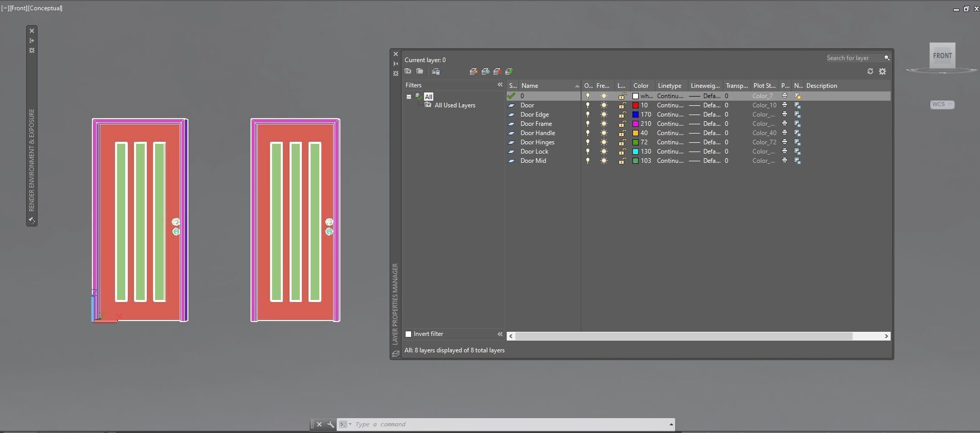
Task: Refresh the layer list
Action: click(x=870, y=71)
